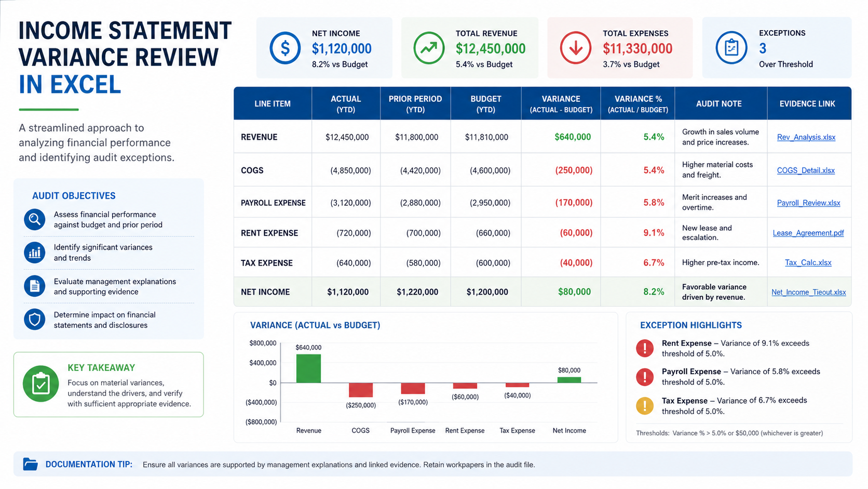
Task: Open the Lease_Agreement.pdf evidence link
Action: tap(808, 233)
